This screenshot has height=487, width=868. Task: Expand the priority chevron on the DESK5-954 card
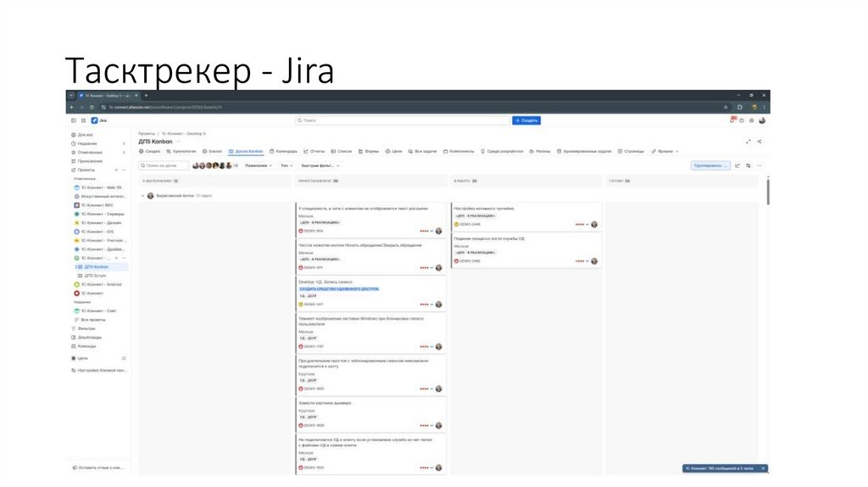(431, 231)
